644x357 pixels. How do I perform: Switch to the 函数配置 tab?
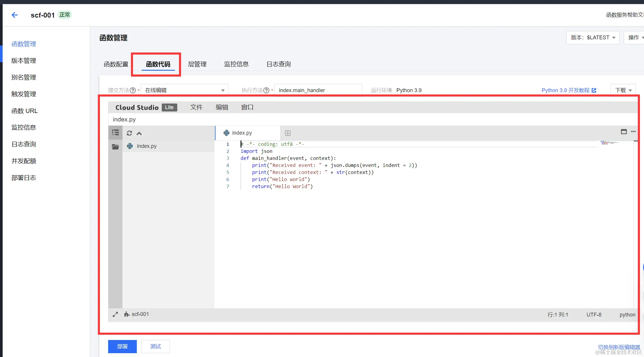116,64
